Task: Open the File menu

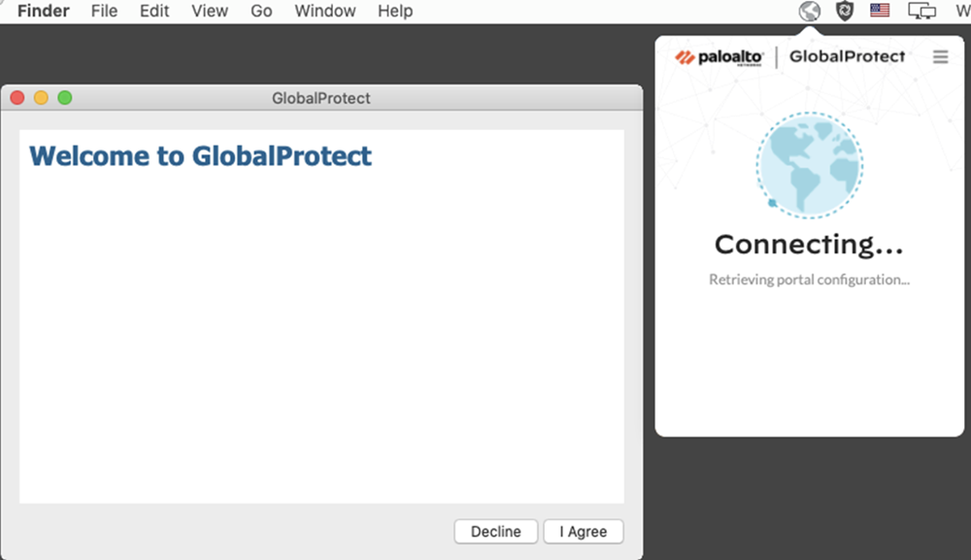Action: pyautogui.click(x=104, y=12)
